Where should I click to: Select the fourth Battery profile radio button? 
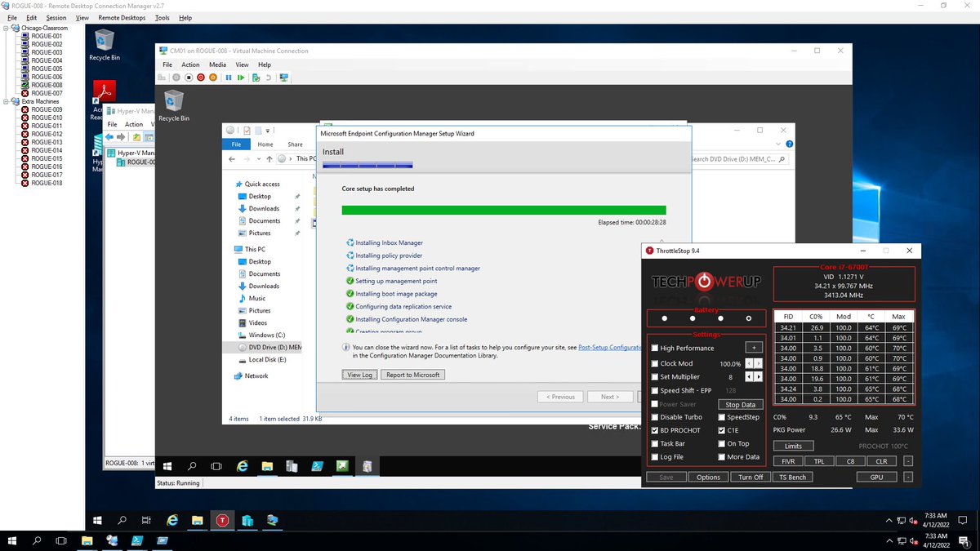[x=749, y=318]
